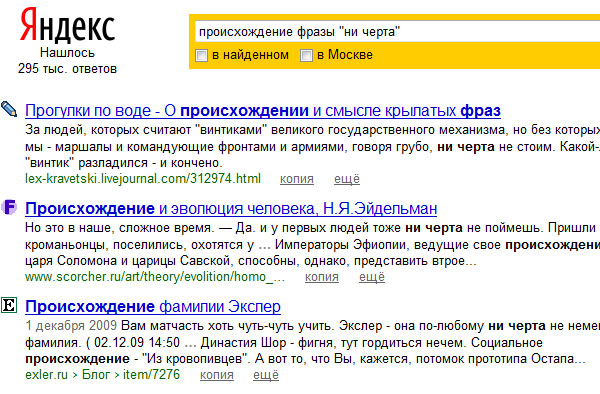Viewport: 600px width, 394px height.
Task: Open 'копия' for the scorcher.ru result
Action: click(321, 277)
